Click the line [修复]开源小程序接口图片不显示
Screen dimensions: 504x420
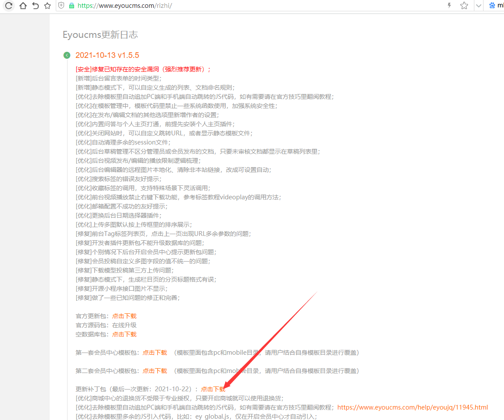(122, 289)
